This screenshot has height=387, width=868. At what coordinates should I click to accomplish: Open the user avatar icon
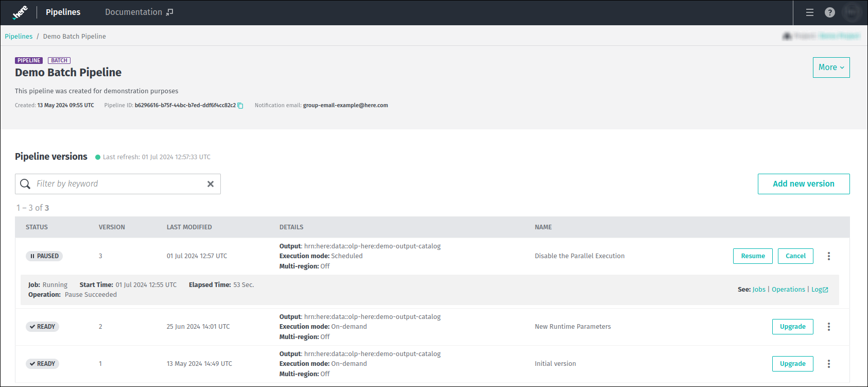click(x=852, y=12)
